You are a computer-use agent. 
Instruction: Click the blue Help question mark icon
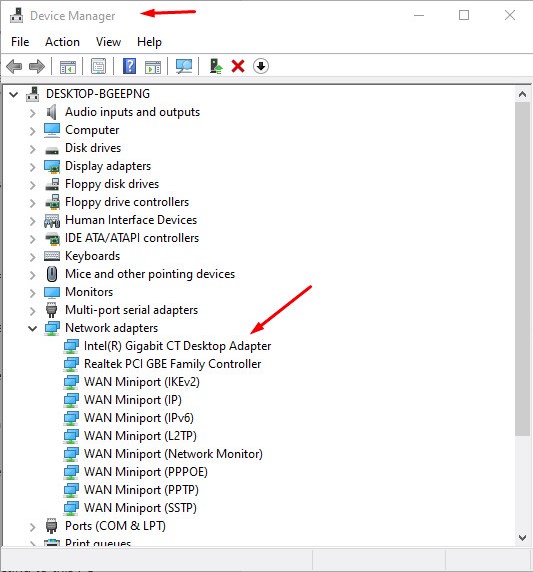(130, 66)
